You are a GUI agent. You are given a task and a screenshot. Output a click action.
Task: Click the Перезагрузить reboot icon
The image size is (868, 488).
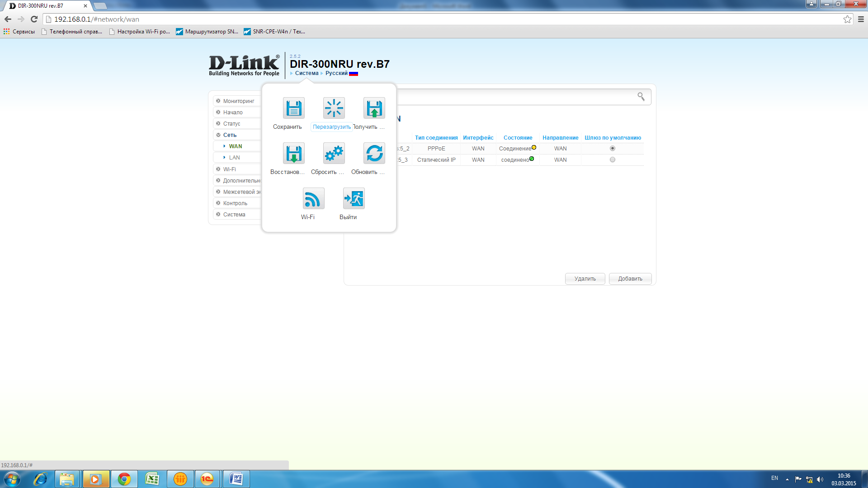point(334,108)
